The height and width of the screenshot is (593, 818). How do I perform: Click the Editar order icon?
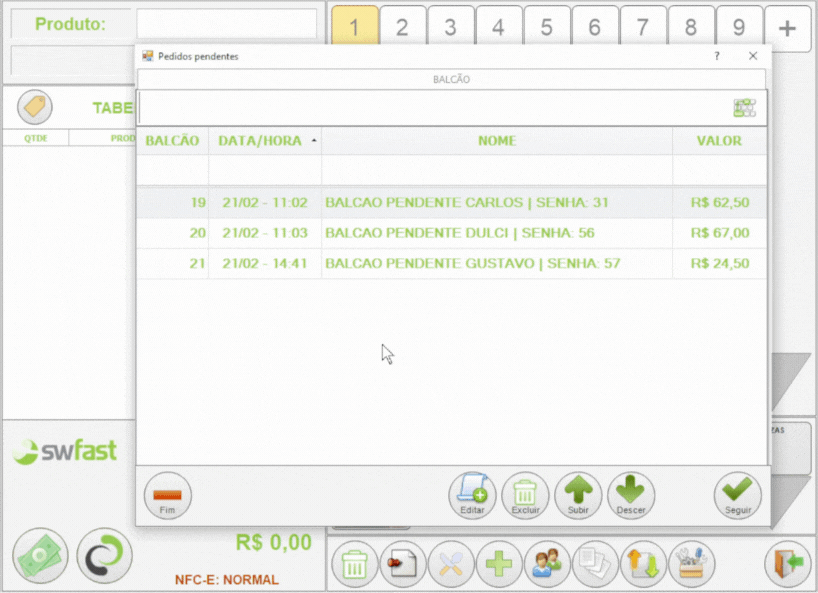[x=472, y=495]
